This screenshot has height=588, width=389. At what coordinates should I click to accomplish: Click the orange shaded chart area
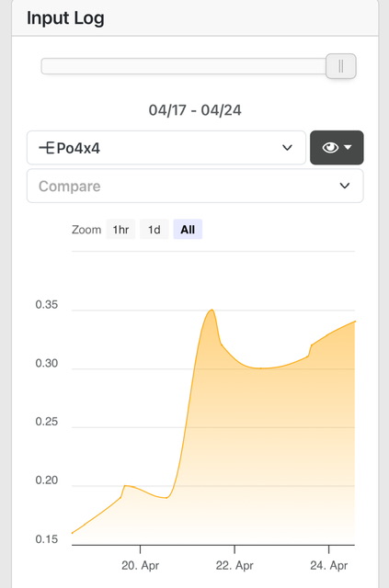pyautogui.click(x=263, y=450)
